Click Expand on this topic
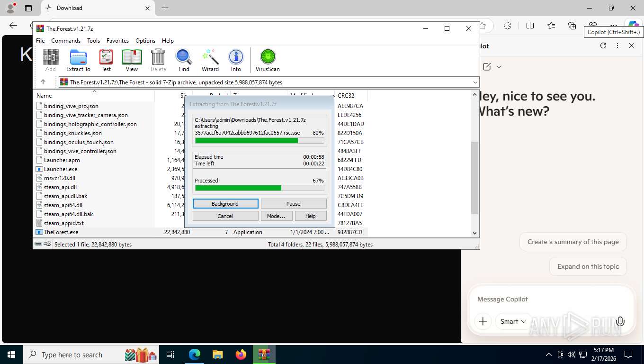The image size is (644, 364). (x=588, y=266)
